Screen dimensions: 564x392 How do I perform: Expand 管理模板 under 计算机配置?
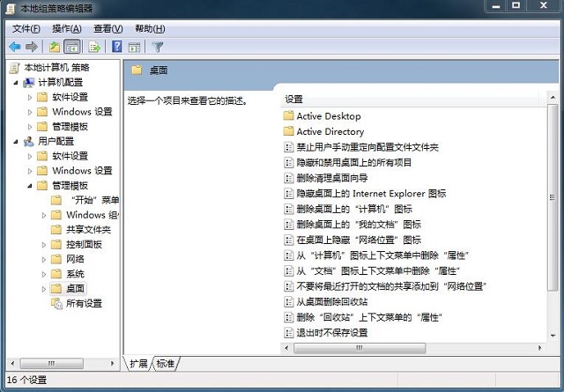tap(30, 127)
